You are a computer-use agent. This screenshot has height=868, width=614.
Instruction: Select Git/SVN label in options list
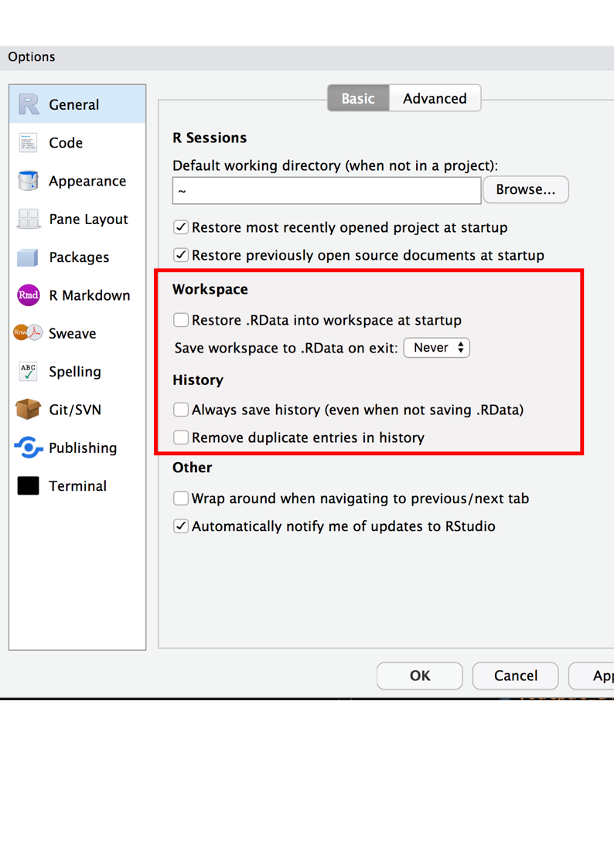pyautogui.click(x=75, y=410)
